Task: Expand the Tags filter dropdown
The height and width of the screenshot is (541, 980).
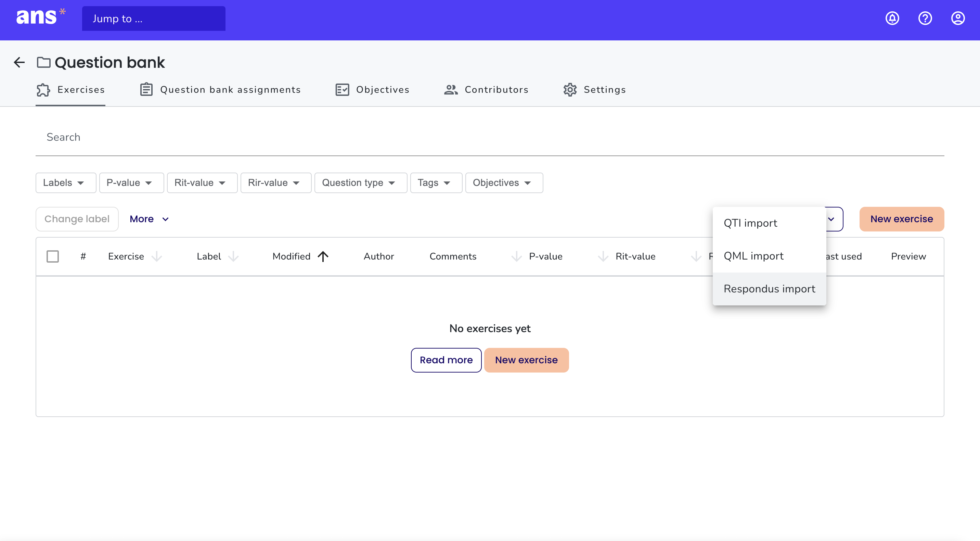Action: pos(436,183)
